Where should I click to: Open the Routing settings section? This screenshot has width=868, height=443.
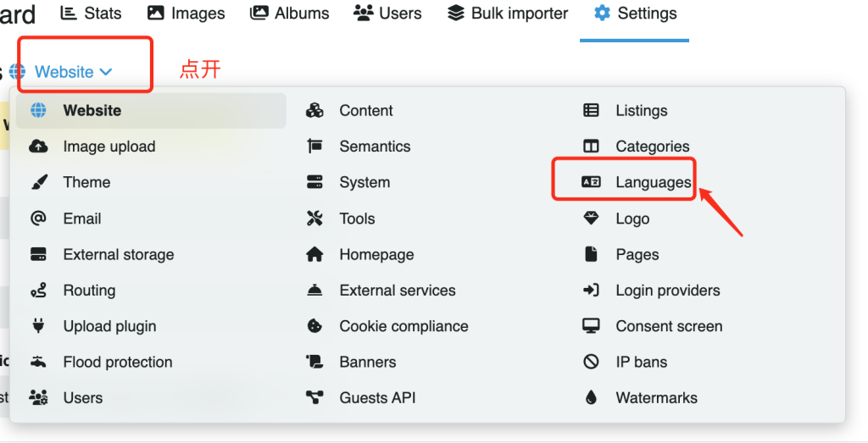point(89,291)
